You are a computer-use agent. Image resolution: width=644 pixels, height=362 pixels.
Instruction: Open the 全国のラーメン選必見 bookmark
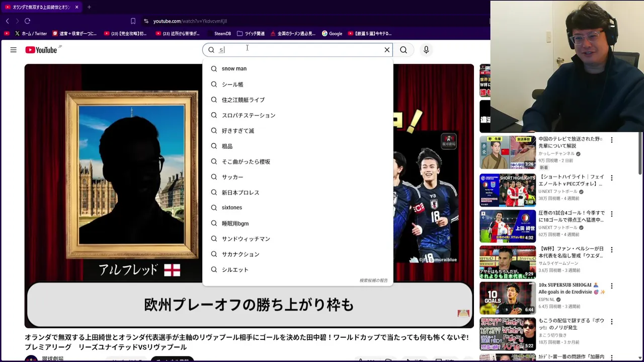[x=293, y=34]
